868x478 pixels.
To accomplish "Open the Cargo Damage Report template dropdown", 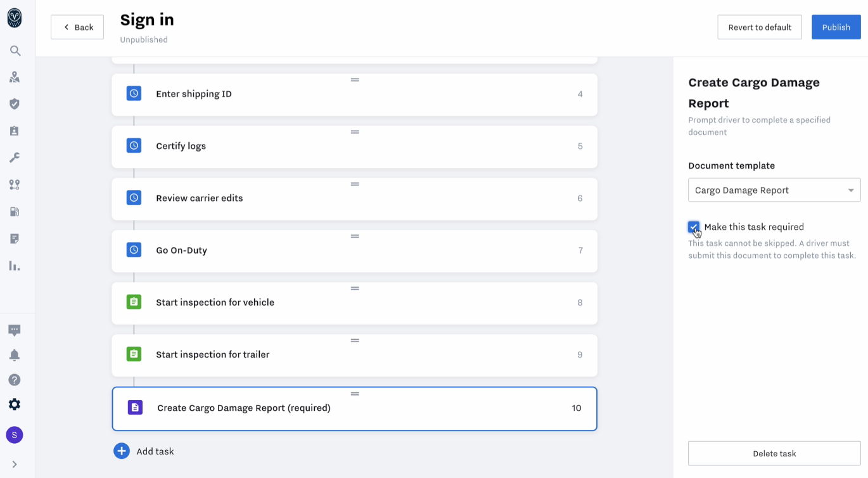I will coord(774,190).
